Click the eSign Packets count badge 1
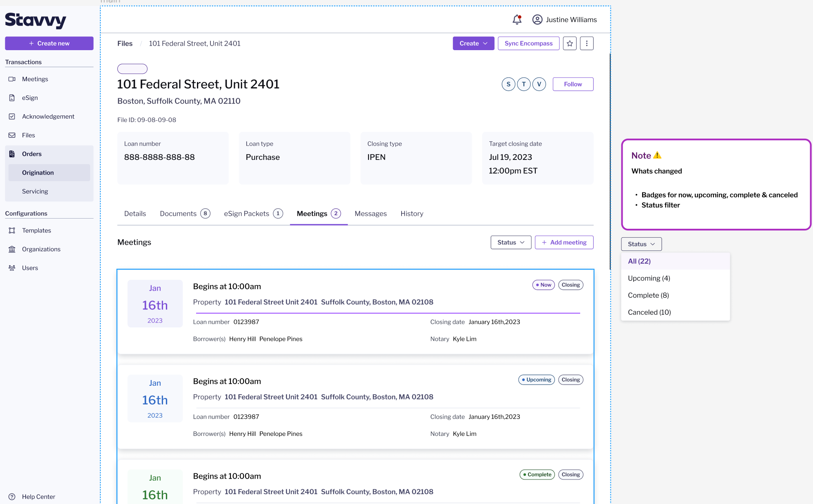The image size is (813, 504). pyautogui.click(x=278, y=214)
